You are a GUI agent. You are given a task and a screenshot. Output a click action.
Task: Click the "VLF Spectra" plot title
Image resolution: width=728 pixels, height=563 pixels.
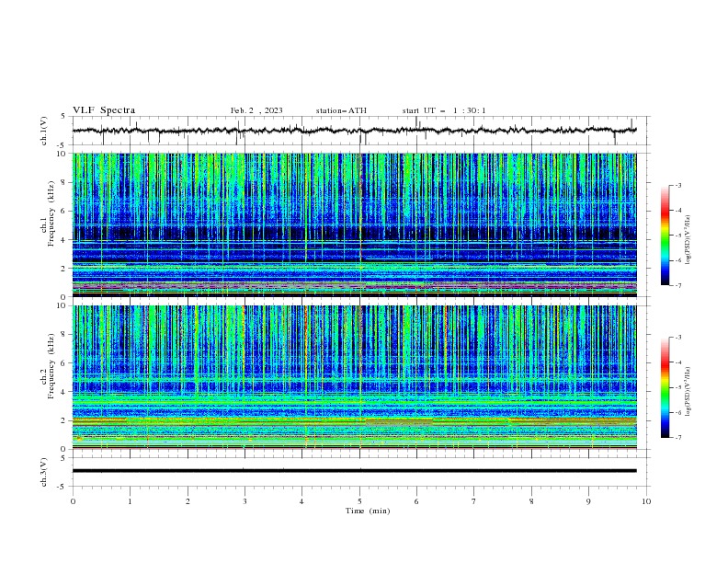(104, 110)
